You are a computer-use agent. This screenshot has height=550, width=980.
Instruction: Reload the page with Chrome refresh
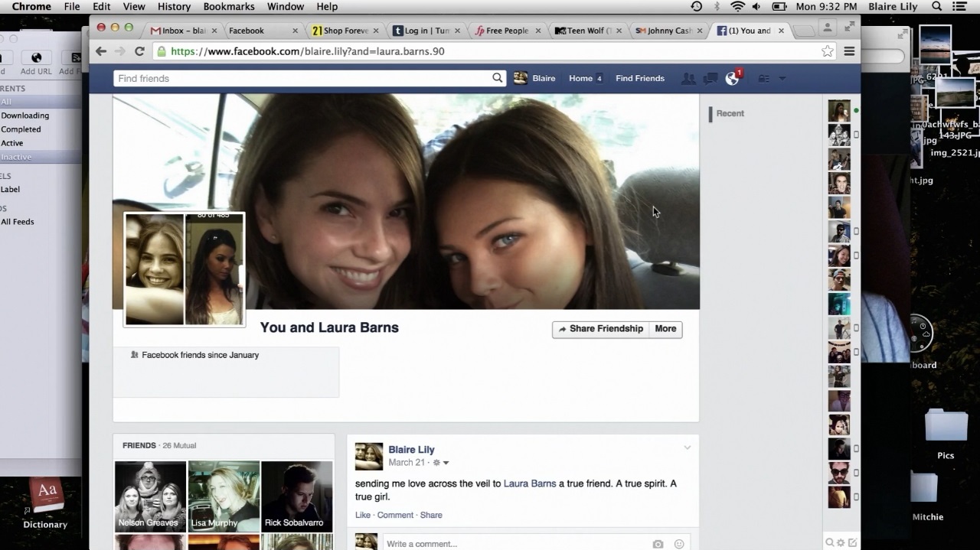(139, 51)
